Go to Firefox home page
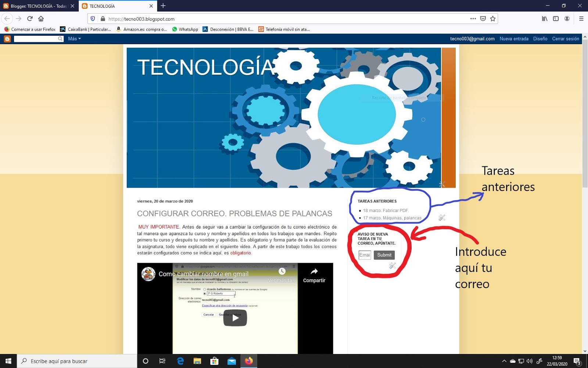The height and width of the screenshot is (368, 588). coord(40,18)
